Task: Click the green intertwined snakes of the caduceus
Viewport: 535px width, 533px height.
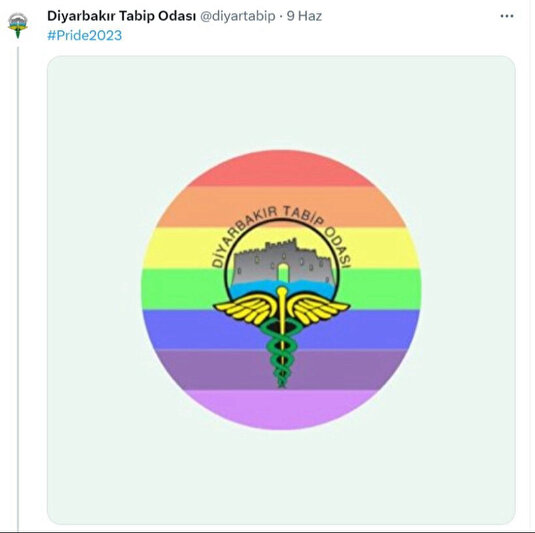Action: (281, 353)
